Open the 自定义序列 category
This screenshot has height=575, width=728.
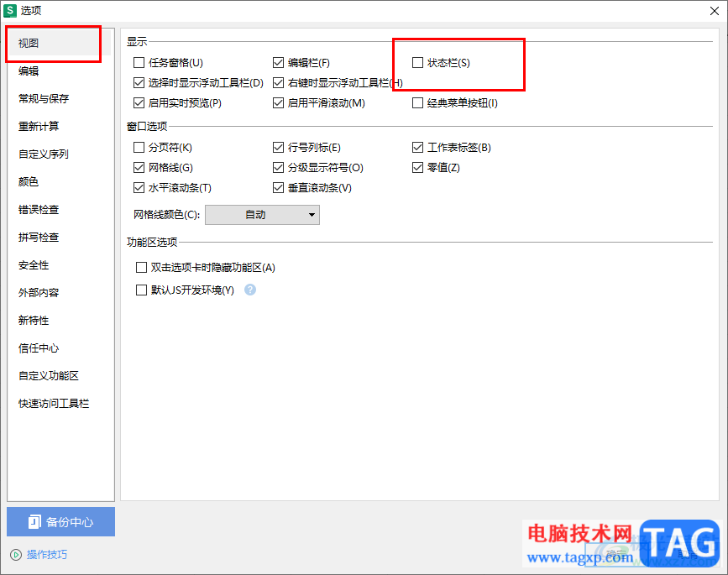[59, 154]
